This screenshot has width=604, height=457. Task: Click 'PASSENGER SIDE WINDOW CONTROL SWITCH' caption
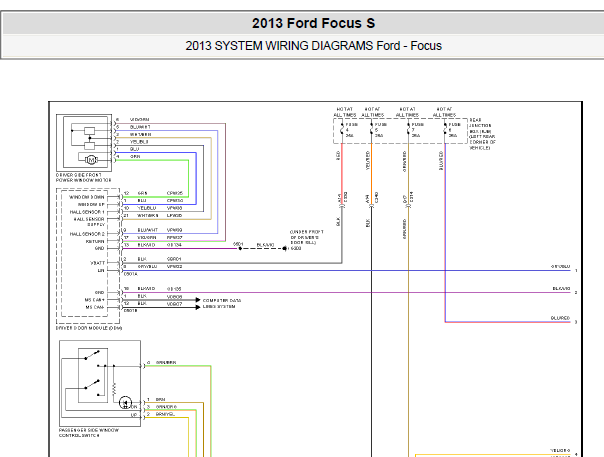pyautogui.click(x=89, y=433)
